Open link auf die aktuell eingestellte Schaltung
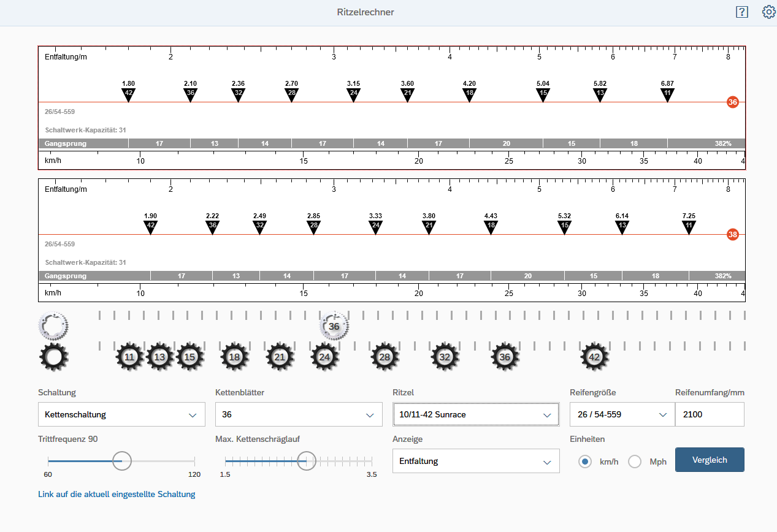The image size is (777, 532). click(117, 494)
